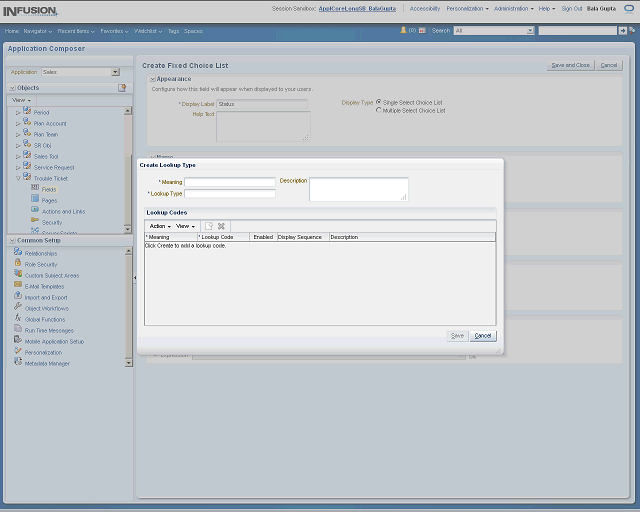
Task: Expand the Service Request tree node
Action: point(18,167)
